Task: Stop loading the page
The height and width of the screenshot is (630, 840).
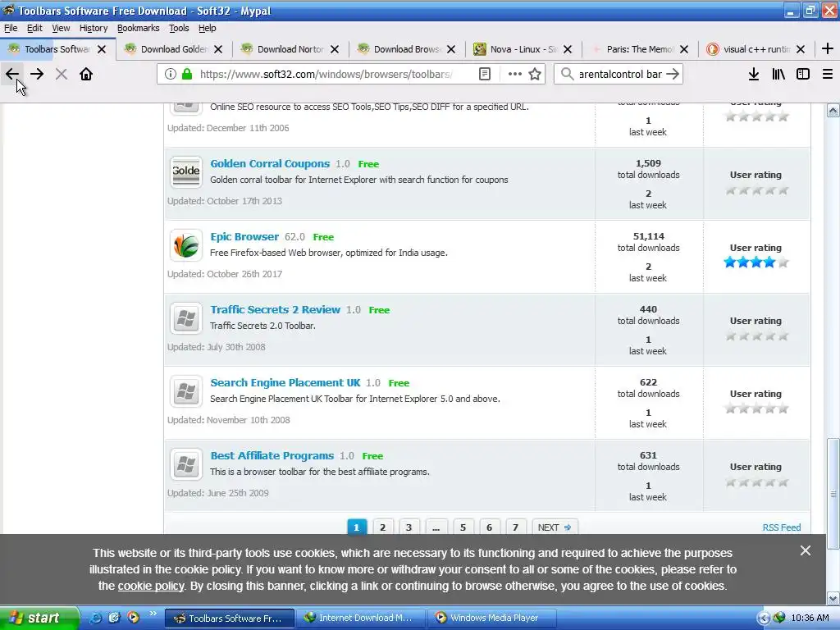Action: (62, 74)
